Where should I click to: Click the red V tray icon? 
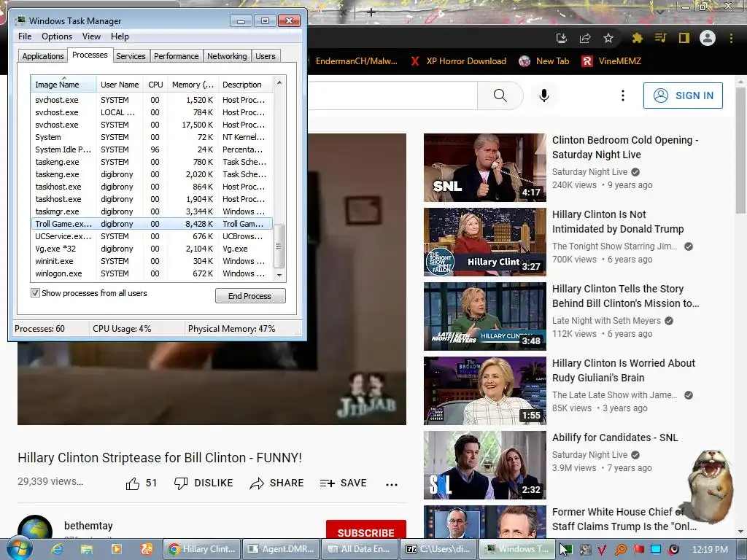601,550
